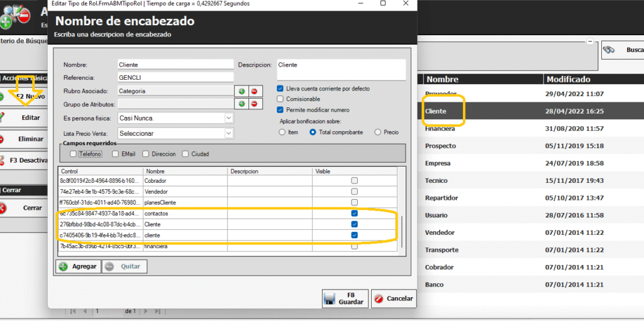Select the Precio radio option
This screenshot has width=644, height=321.
pyautogui.click(x=378, y=133)
